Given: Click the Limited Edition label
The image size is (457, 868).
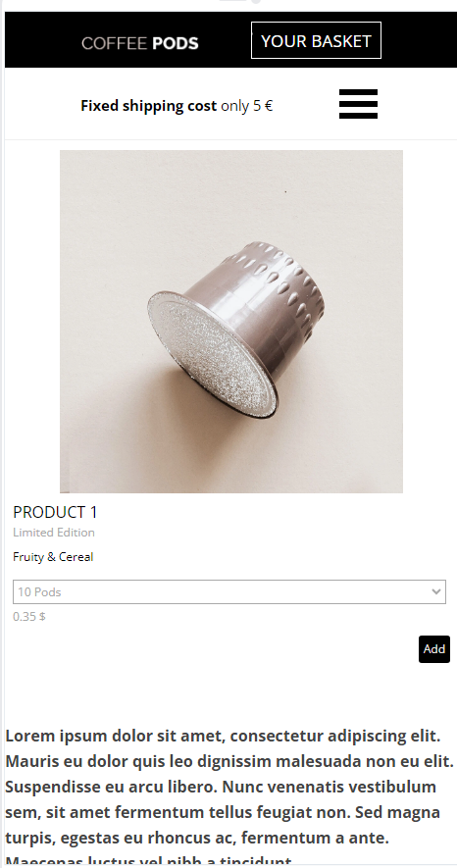Looking at the screenshot, I should [54, 533].
